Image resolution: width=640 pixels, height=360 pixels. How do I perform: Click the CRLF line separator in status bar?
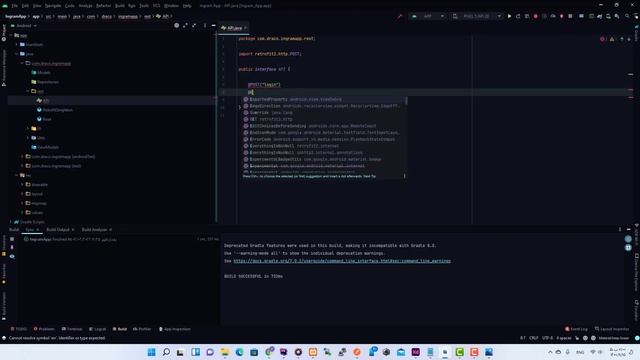click(533, 338)
